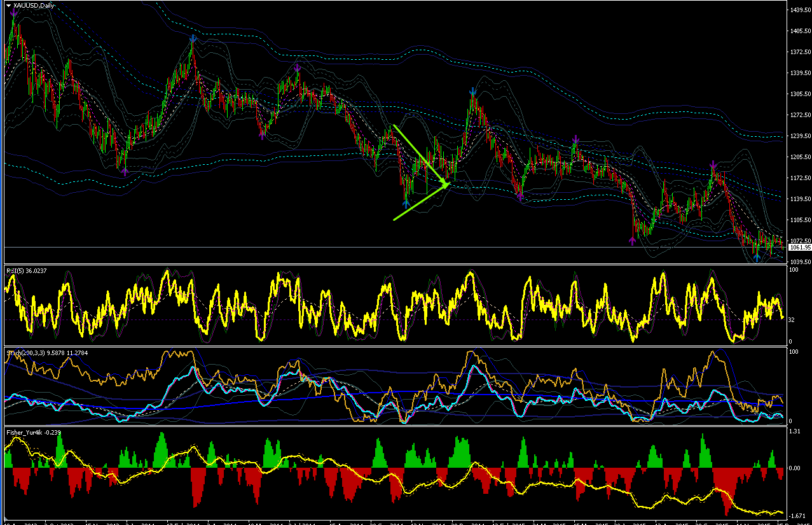Select the purple up arrow just above the current price line
Viewport: 812px width, 525px height.
click(633, 240)
